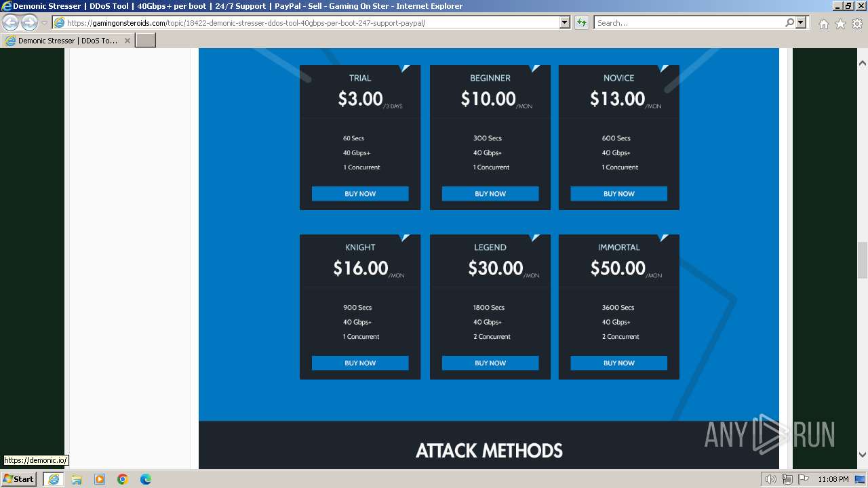Select the '3600 Secs' text

pyautogui.click(x=618, y=308)
